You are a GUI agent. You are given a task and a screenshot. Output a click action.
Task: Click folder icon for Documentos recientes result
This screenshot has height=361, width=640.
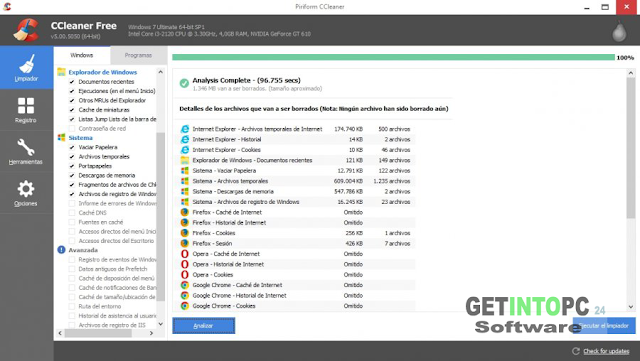point(185,160)
